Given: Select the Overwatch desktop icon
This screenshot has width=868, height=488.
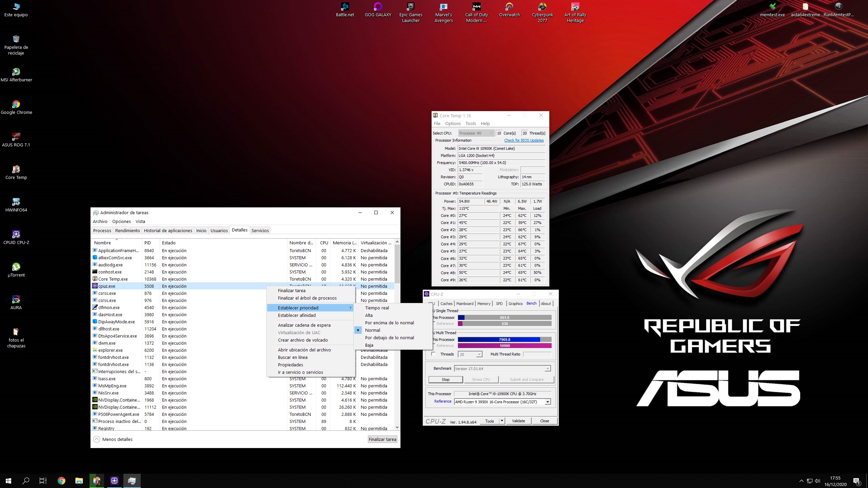Looking at the screenshot, I should (x=509, y=10).
